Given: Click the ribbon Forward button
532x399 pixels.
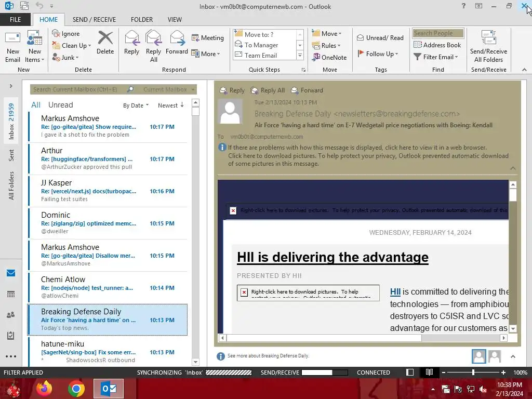Looking at the screenshot, I should [x=177, y=43].
